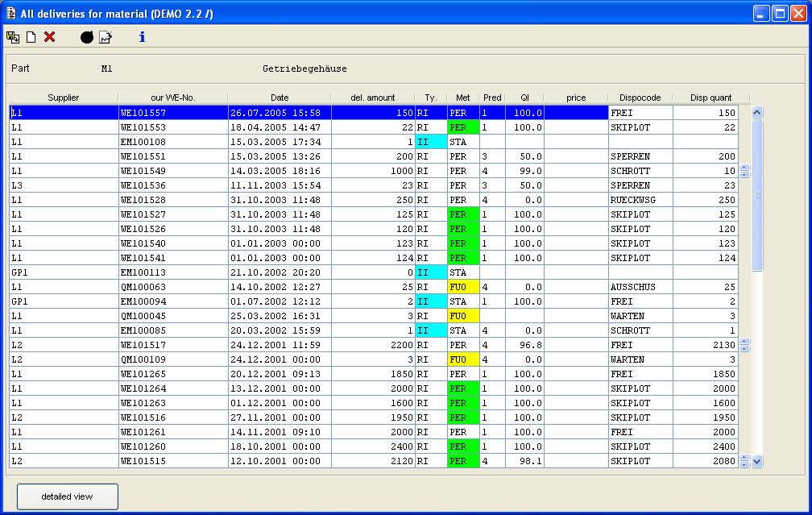Screen dimensions: 812x515
Task: Click the RUECKWSG dispocode cell
Action: pyautogui.click(x=640, y=200)
